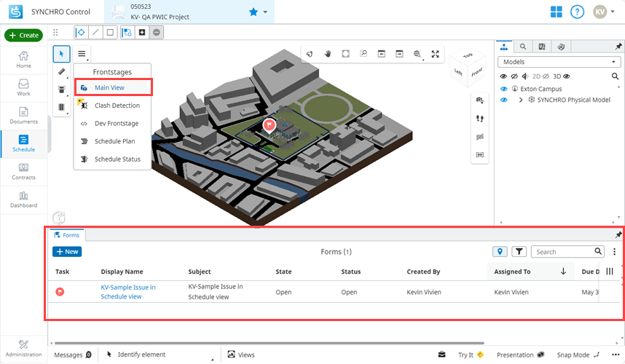Open the search tab in right panel
The width and height of the screenshot is (625, 364).
(523, 47)
